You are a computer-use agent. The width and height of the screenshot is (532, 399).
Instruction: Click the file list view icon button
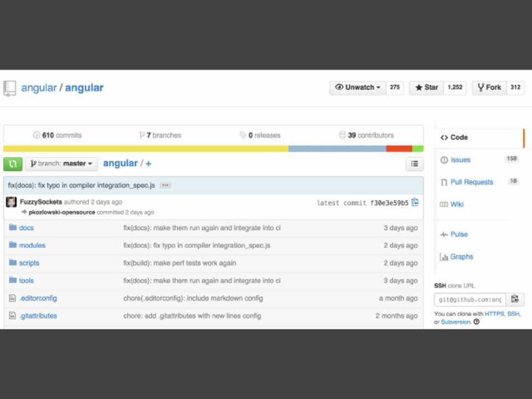tap(414, 163)
